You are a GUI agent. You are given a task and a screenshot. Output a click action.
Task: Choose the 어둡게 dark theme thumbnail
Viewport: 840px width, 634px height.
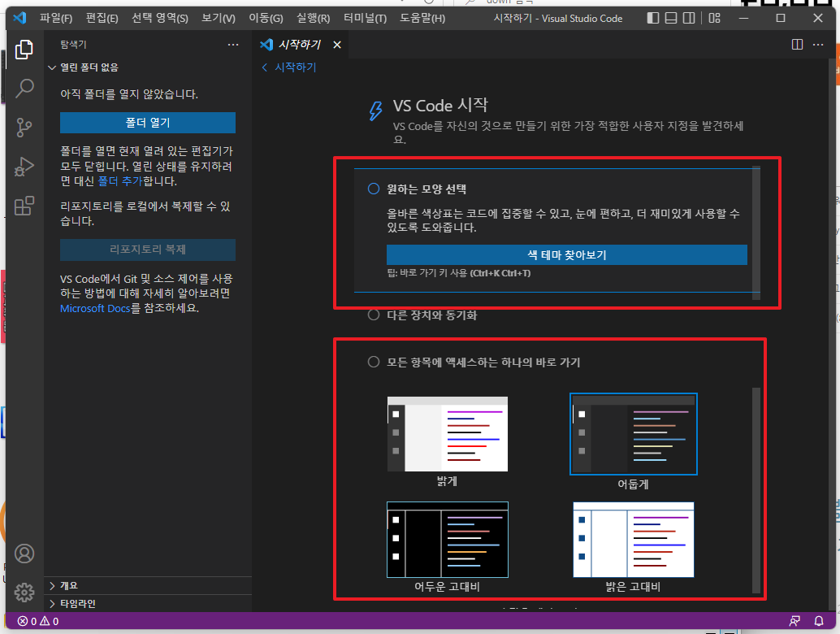pos(633,434)
